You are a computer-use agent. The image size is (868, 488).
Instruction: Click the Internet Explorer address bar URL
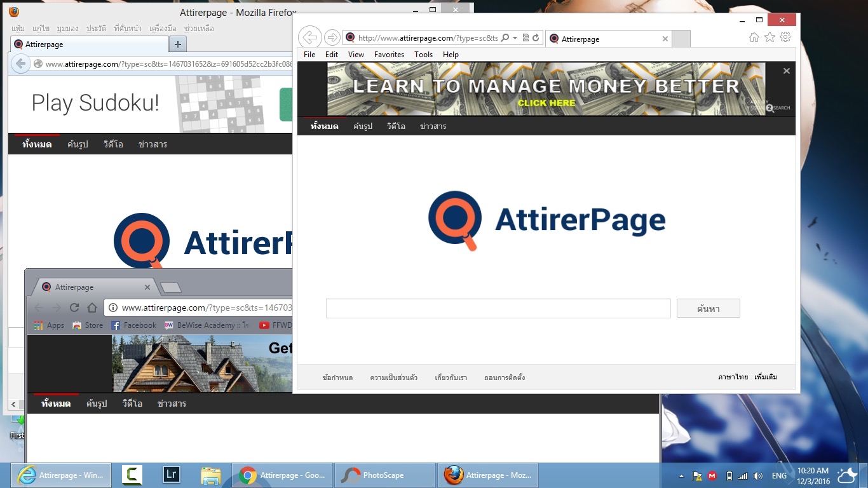coord(428,38)
